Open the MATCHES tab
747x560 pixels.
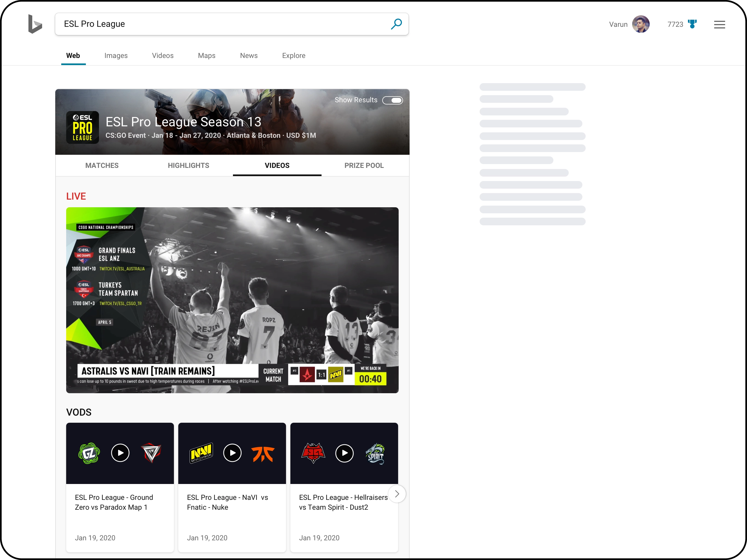pyautogui.click(x=102, y=165)
